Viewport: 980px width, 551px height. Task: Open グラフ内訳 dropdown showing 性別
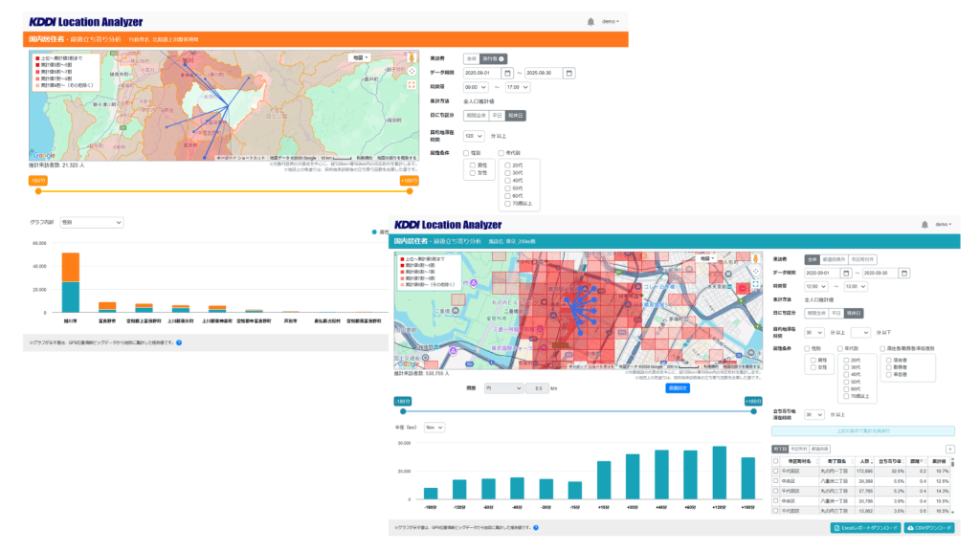pos(91,222)
